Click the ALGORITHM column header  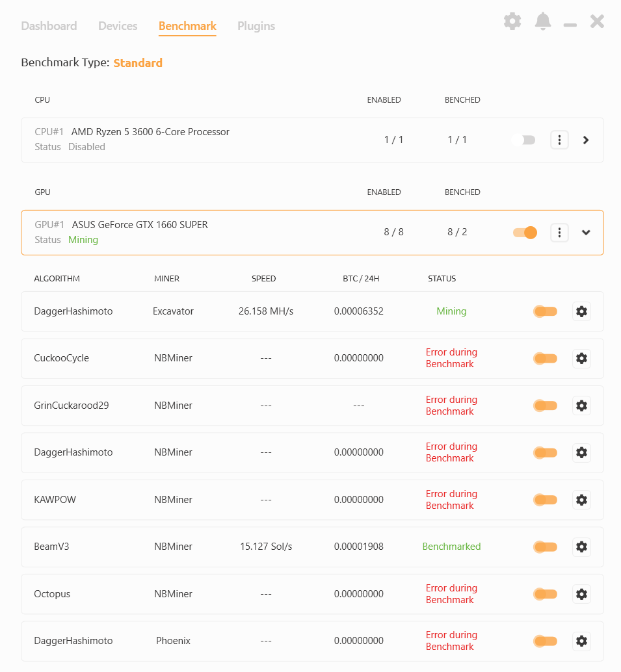(57, 279)
